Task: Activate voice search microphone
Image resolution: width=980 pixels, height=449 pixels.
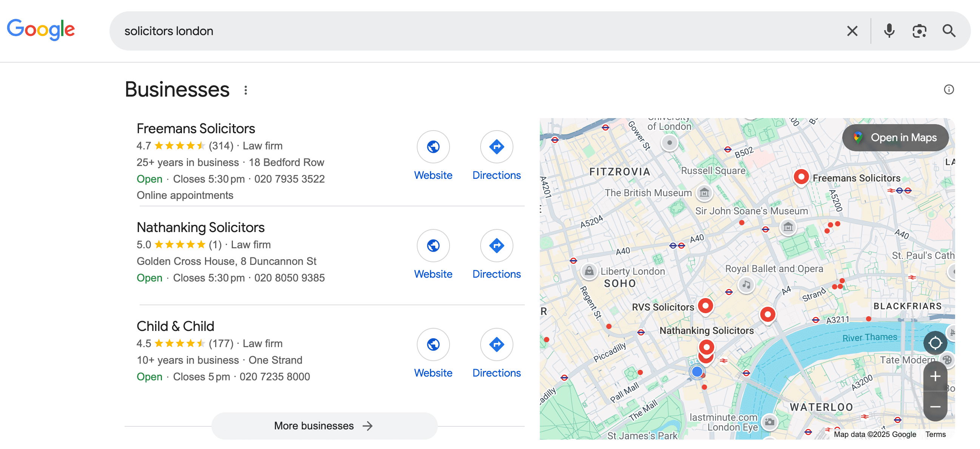Action: click(889, 31)
